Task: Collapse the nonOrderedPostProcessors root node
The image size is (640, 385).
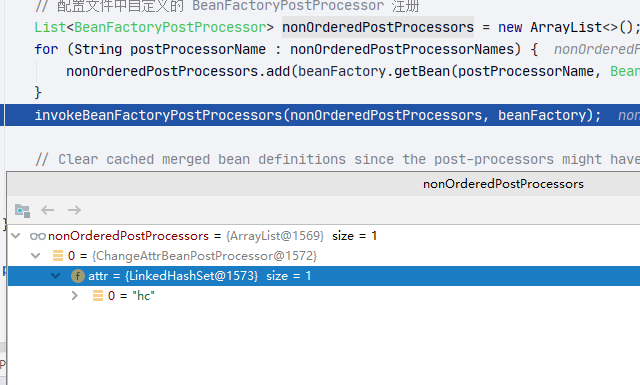Action: coord(16,236)
